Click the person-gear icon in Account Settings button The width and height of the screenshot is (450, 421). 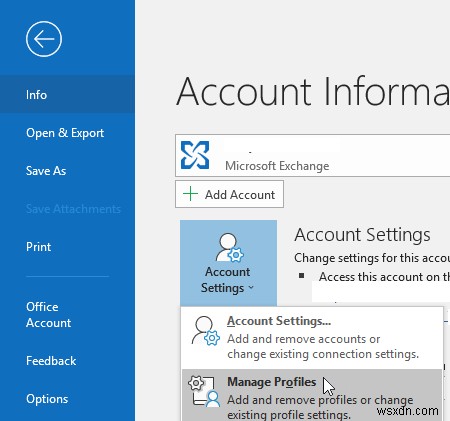[229, 247]
